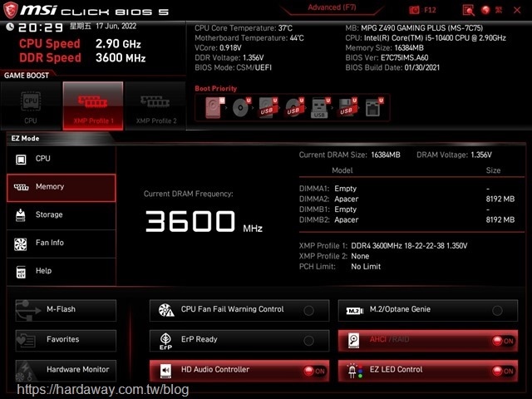The height and width of the screenshot is (399, 532).
Task: Click the 3600 MHz DRAM frequency readout
Action: coord(204,222)
